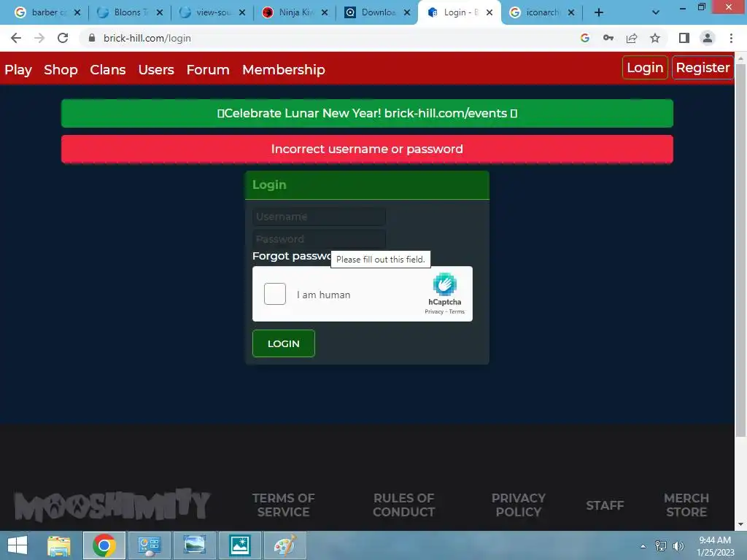Expand the tab search chevron

tap(656, 12)
